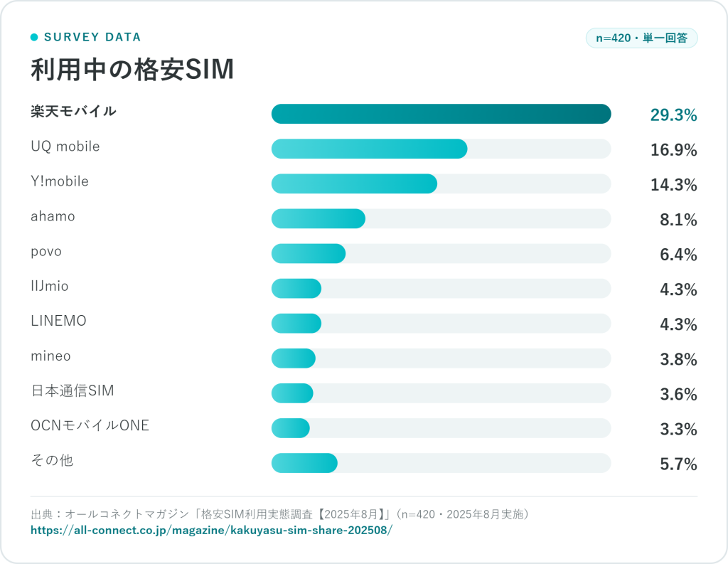728x564 pixels.
Task: Click the 3.3% value
Action: (x=678, y=429)
